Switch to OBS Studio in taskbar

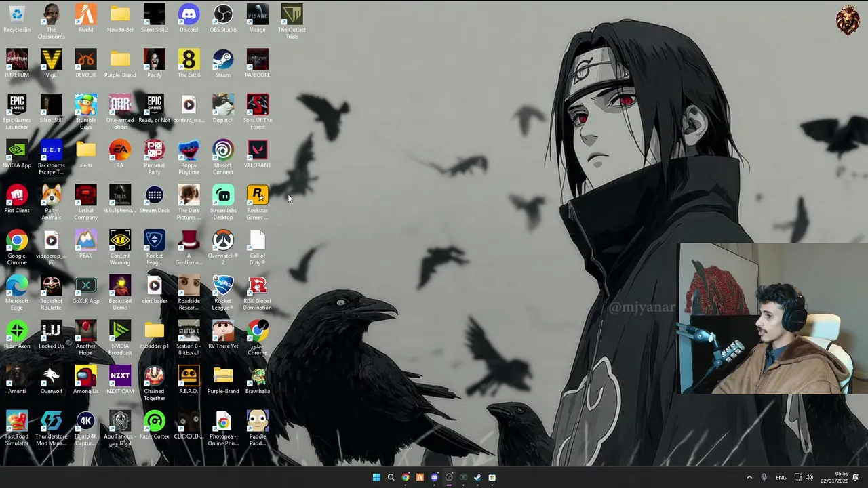[x=449, y=477]
